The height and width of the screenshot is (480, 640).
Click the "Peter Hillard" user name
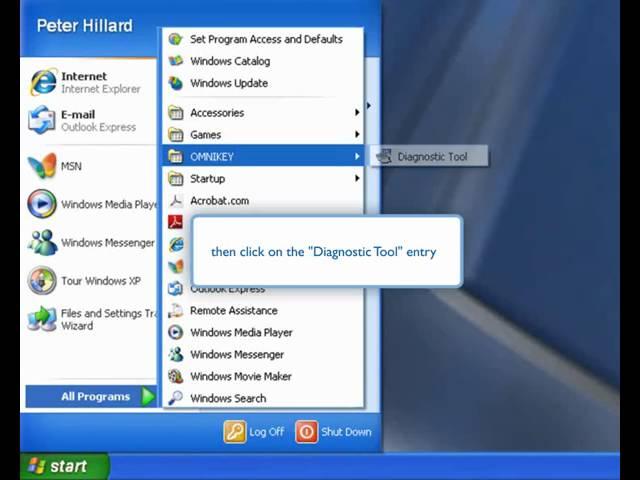coord(84,26)
